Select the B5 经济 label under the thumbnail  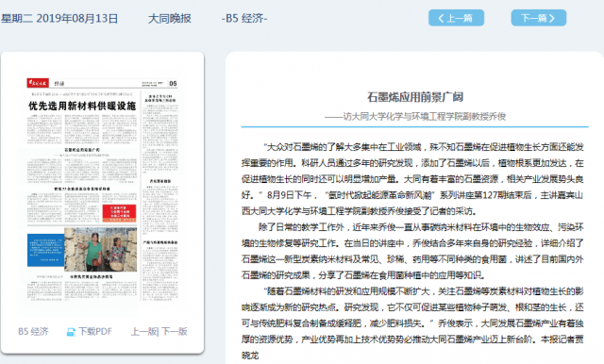pyautogui.click(x=33, y=331)
